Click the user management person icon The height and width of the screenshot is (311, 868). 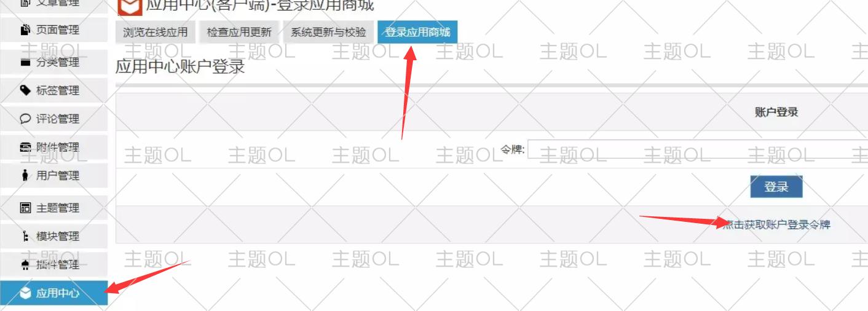pos(25,175)
